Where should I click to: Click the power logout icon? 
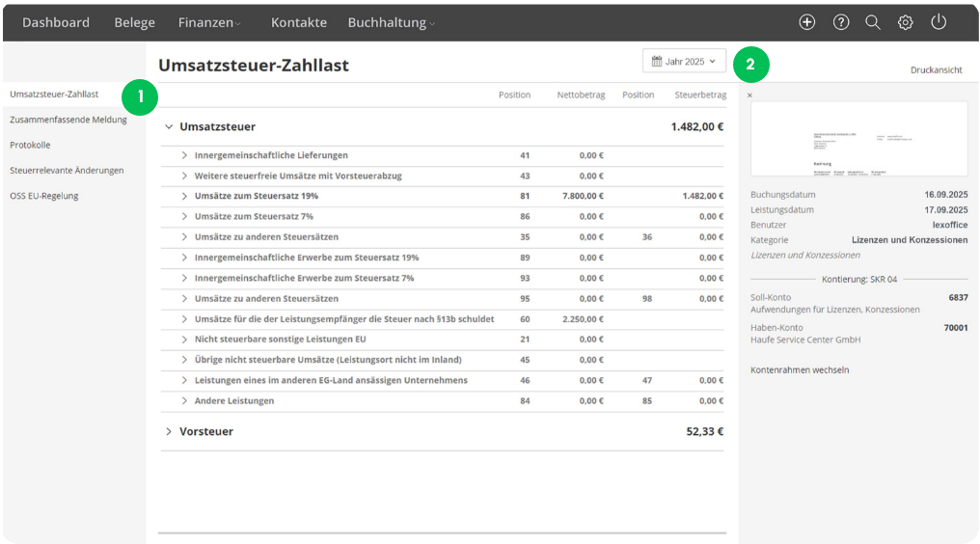point(939,22)
